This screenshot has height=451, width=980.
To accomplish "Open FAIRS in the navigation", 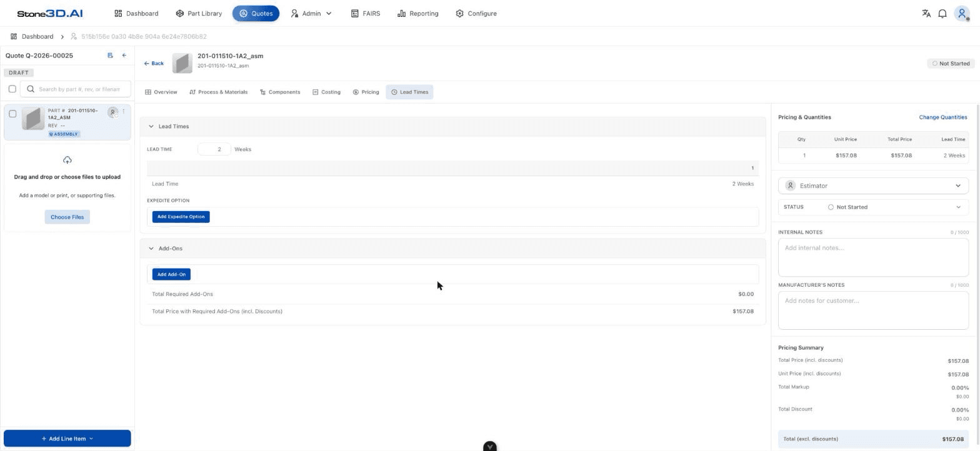I will (x=366, y=13).
